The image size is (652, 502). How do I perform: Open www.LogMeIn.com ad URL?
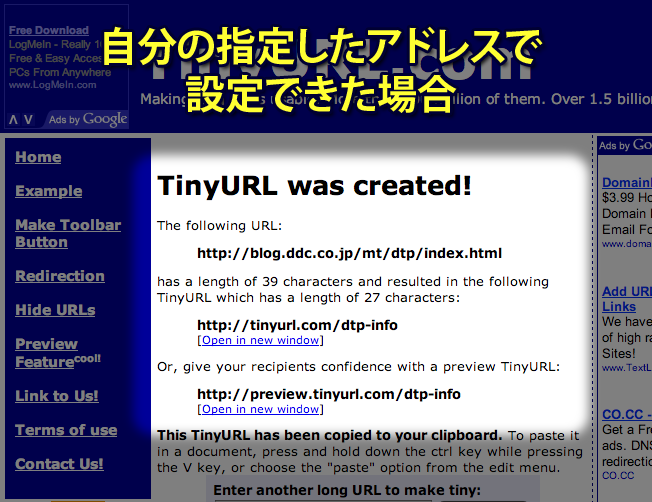pyautogui.click(x=52, y=85)
